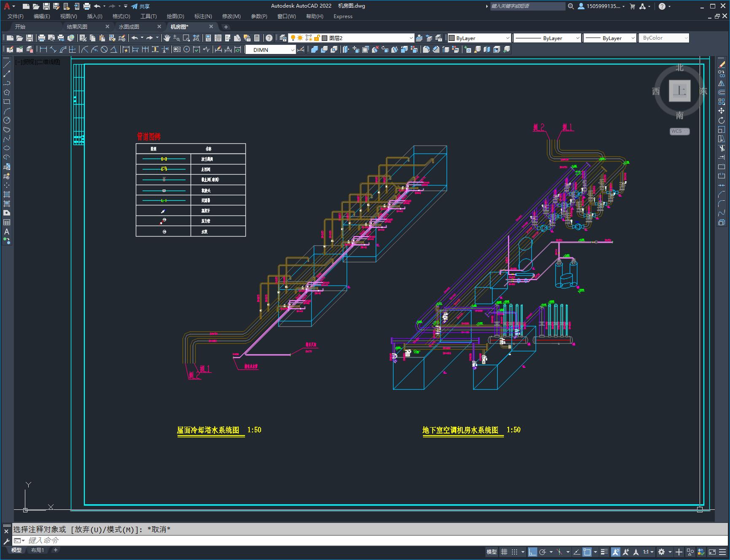Select the Polygon draw tool

[7, 92]
